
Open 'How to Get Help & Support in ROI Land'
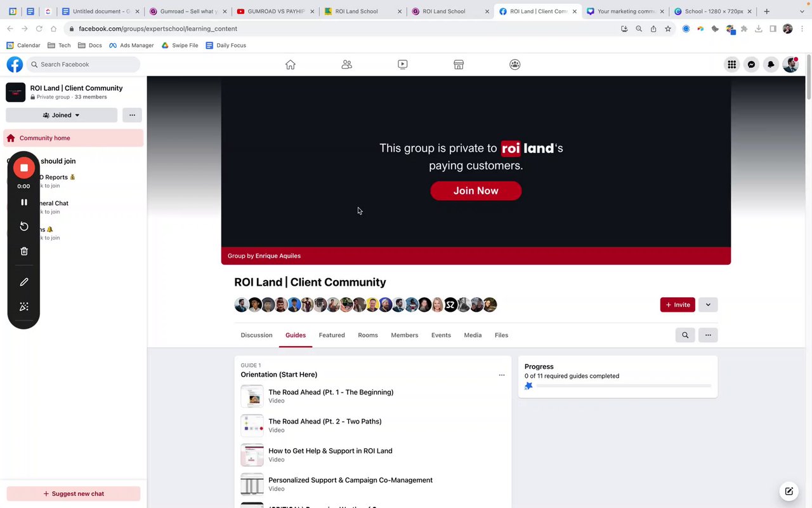(330, 451)
